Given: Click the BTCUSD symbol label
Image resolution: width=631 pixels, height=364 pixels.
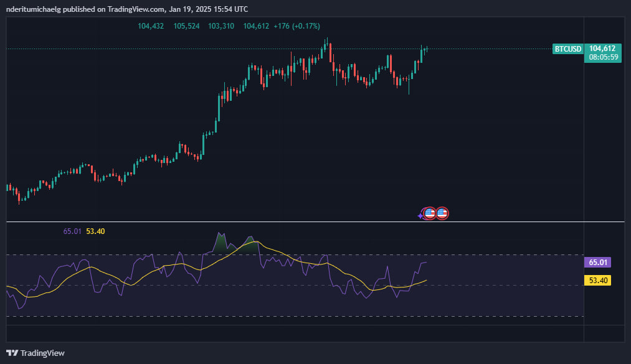Looking at the screenshot, I should tap(567, 49).
